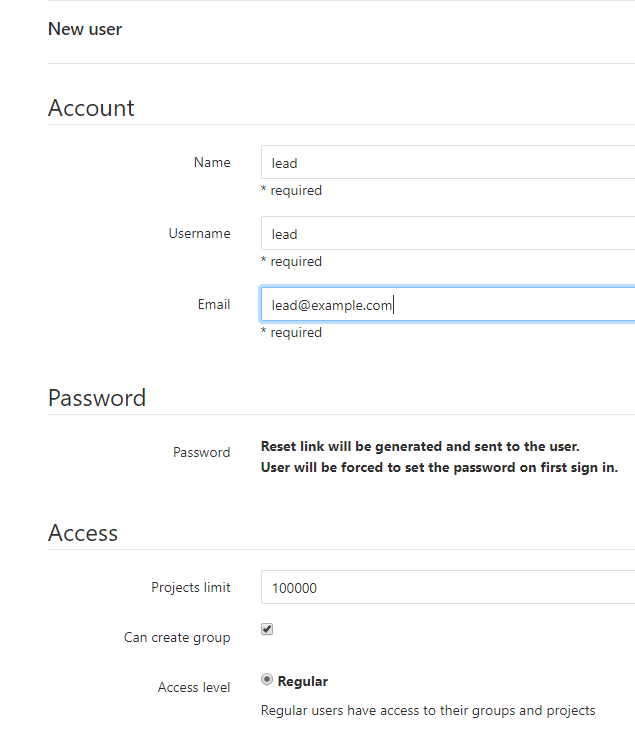Click the Name input field

coord(448,162)
